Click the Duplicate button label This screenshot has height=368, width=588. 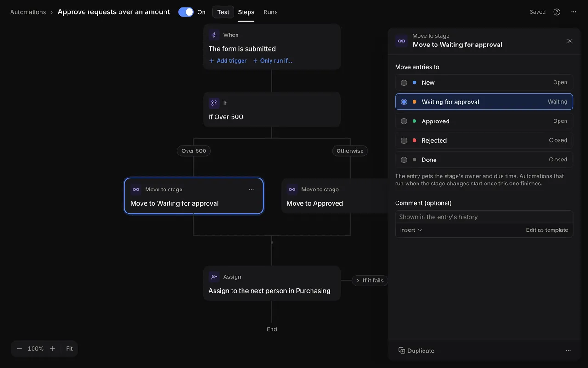coord(421,351)
